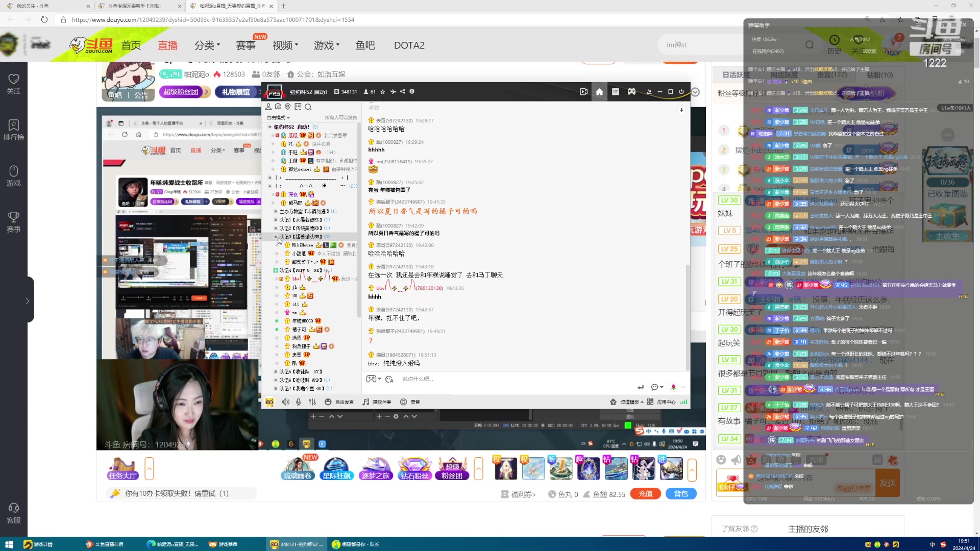This screenshot has height=551, width=980.
Task: Switch to the 直播 nav tab
Action: click(167, 45)
